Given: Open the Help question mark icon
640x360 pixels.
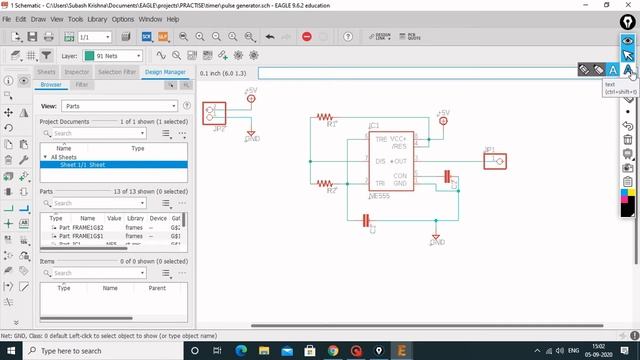Looking at the screenshot, I should 348,37.
